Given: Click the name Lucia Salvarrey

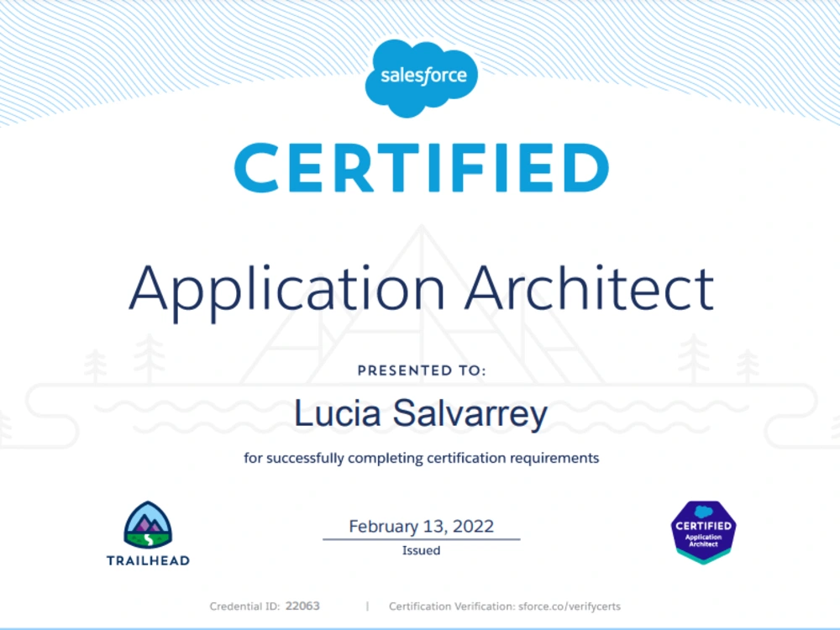Looking at the screenshot, I should (x=421, y=415).
